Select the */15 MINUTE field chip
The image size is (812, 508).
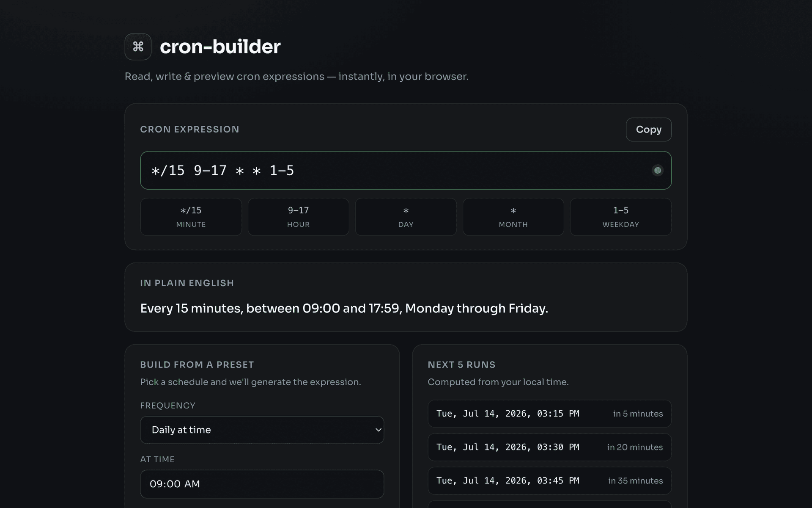(191, 217)
